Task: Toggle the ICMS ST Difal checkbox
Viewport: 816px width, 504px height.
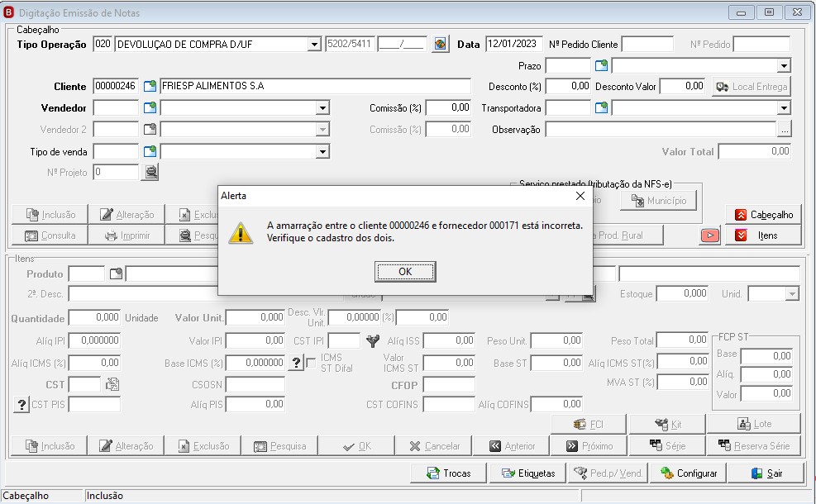Action: (x=311, y=363)
